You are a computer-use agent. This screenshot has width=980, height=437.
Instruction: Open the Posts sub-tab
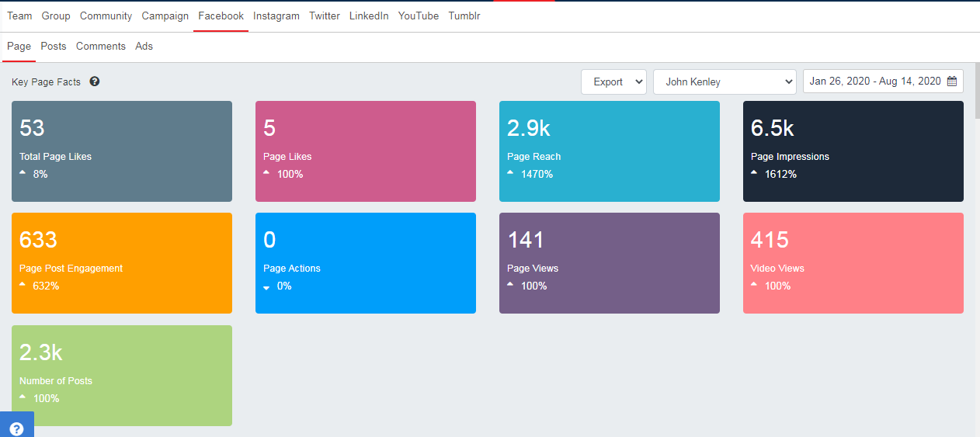[54, 47]
